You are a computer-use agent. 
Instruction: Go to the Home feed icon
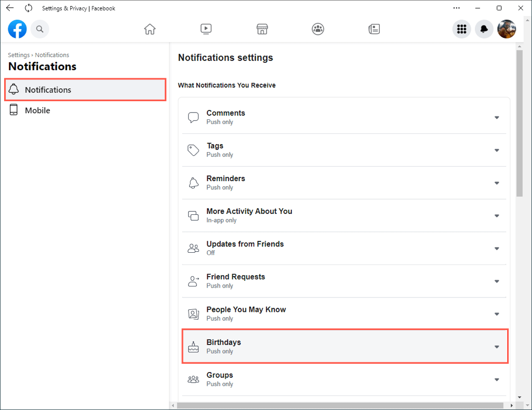pos(150,29)
